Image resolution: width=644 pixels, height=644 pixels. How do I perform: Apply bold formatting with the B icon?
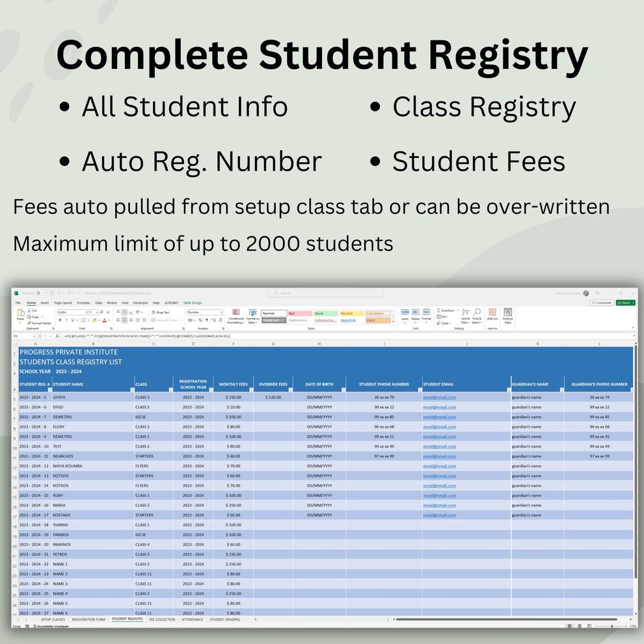pyautogui.click(x=60, y=320)
